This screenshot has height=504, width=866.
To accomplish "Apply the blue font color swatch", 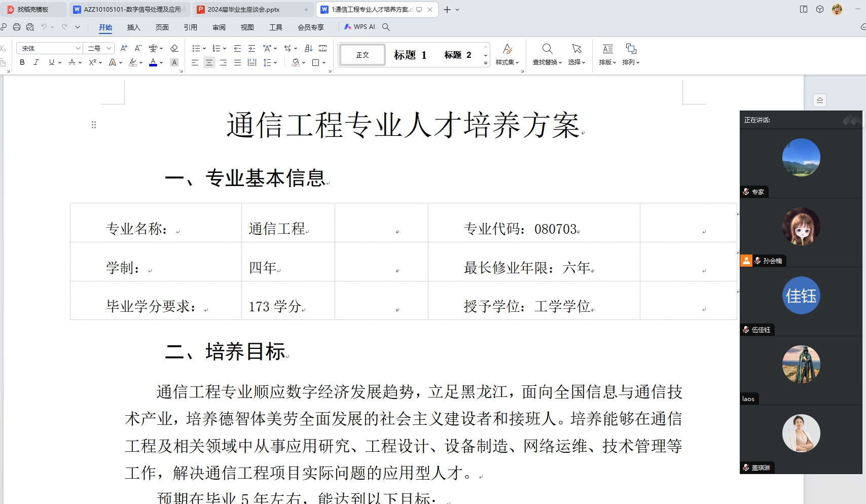I will coord(153,62).
